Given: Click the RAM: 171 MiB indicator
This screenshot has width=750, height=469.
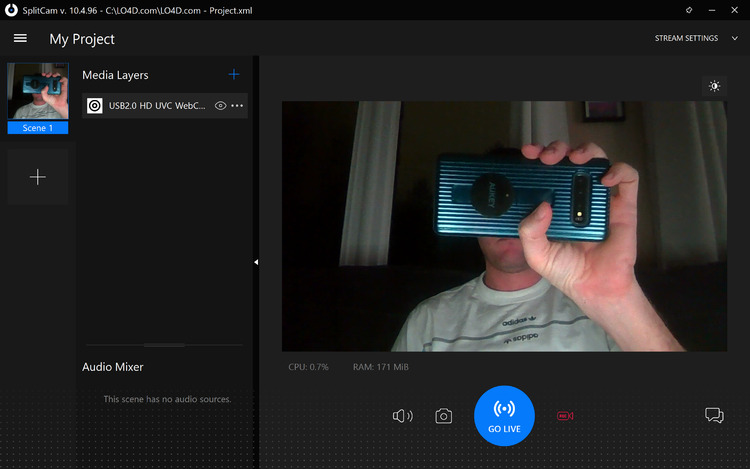Looking at the screenshot, I should point(381,367).
